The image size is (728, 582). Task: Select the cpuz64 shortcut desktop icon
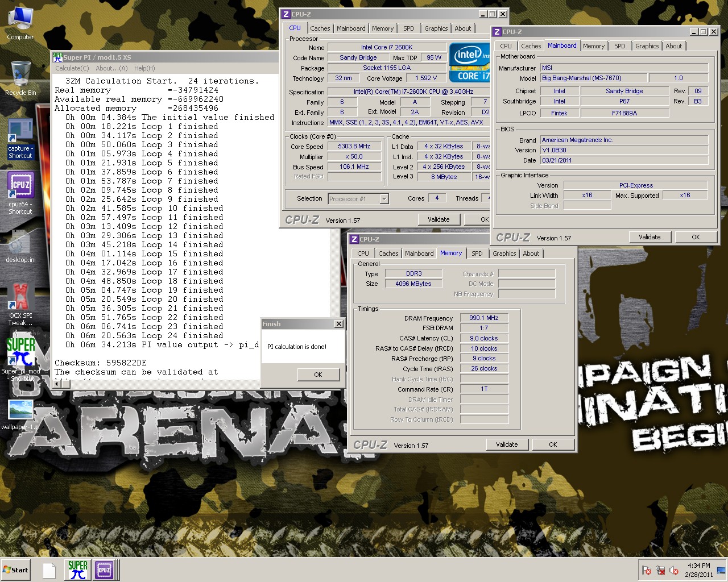tap(20, 193)
